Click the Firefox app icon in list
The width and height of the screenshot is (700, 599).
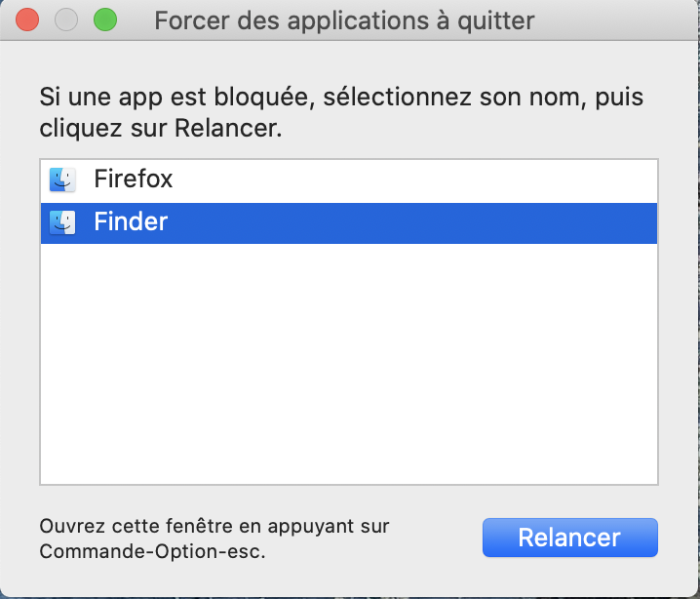coord(62,180)
